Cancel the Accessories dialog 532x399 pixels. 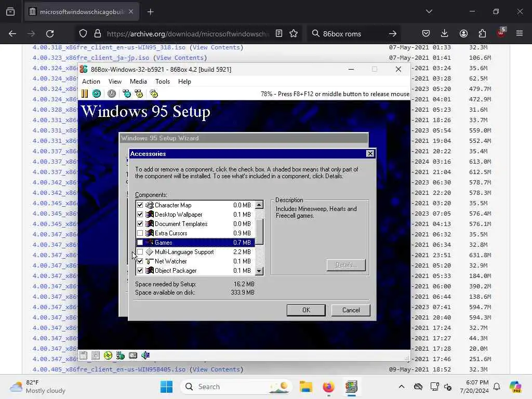pos(351,310)
